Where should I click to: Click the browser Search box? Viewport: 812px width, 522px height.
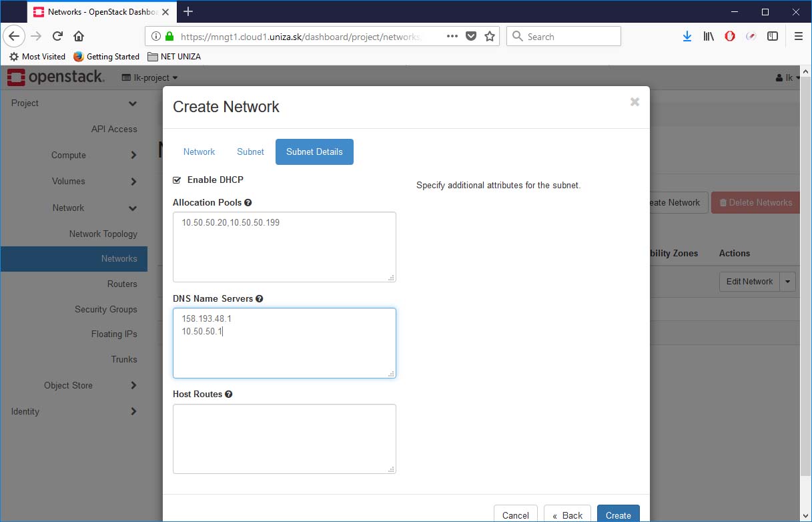564,37
